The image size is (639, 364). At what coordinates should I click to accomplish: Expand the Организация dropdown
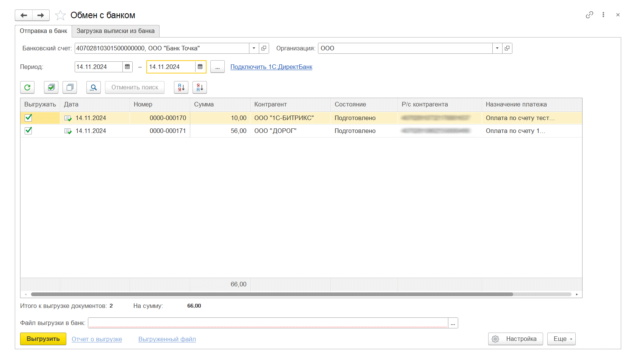[x=497, y=48]
